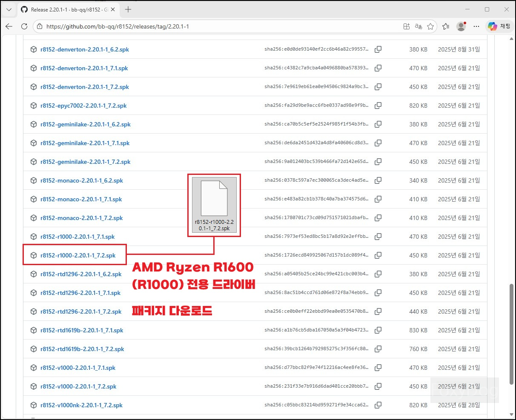Download r8152-denverton-2.20.1-1_6.2.spk
Screen dimensions: 516x420
pos(84,49)
